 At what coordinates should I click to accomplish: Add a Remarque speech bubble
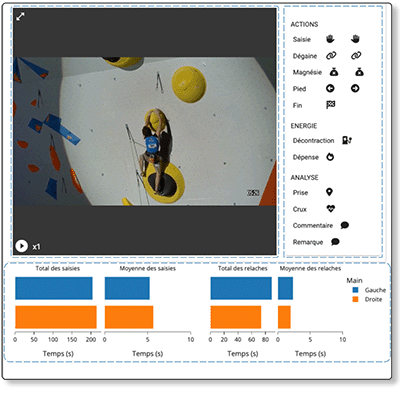point(335,242)
